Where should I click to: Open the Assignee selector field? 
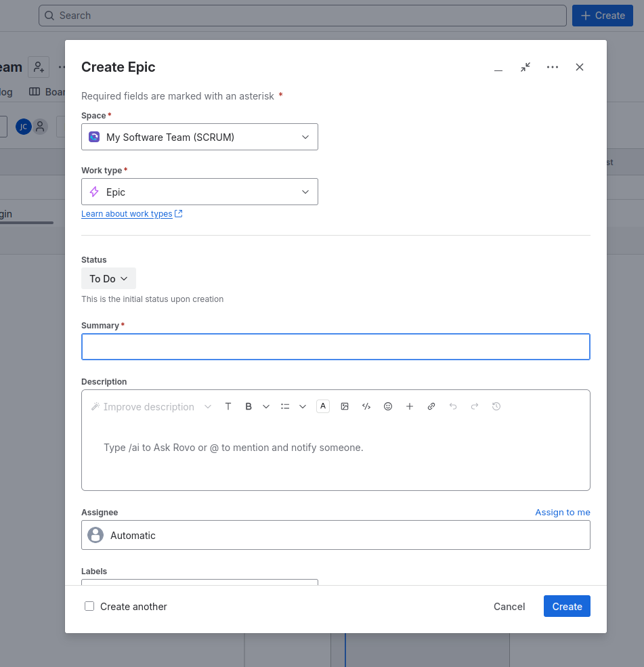click(336, 535)
